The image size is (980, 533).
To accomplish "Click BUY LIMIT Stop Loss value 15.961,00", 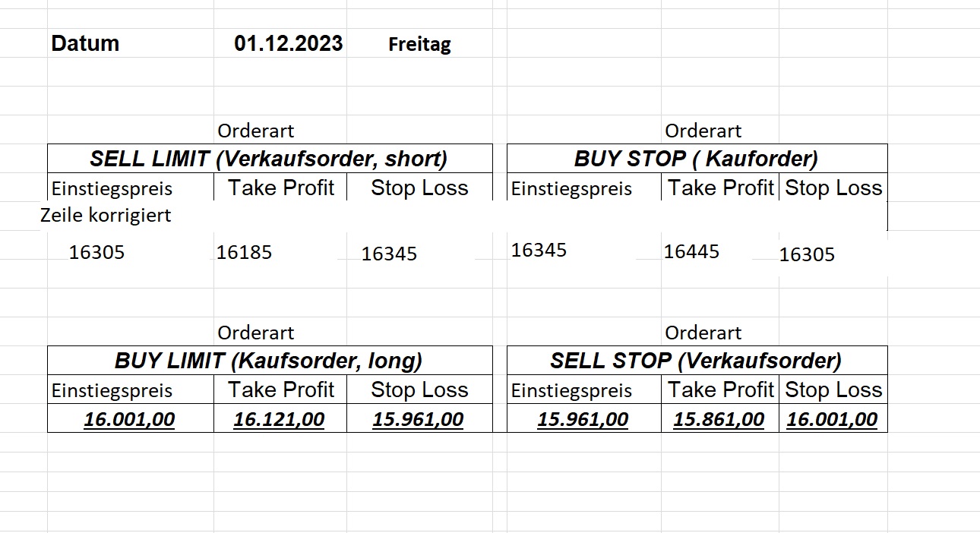I will click(x=418, y=419).
